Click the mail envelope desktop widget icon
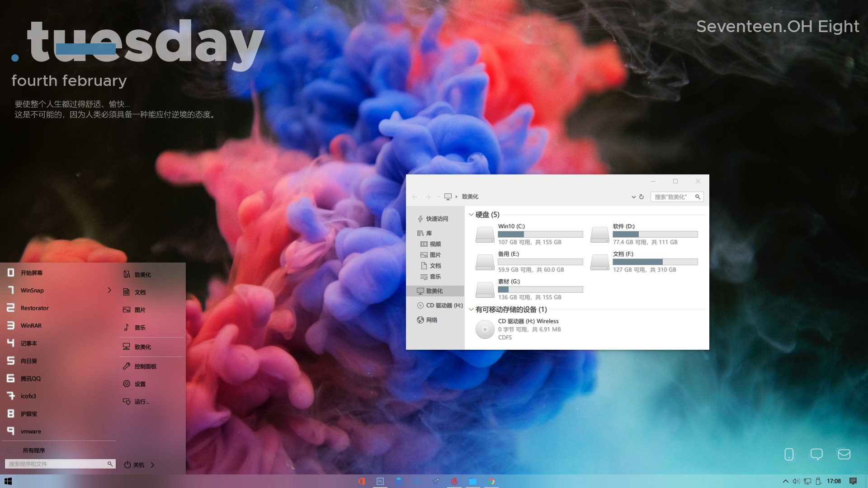The height and width of the screenshot is (488, 868). 844,454
